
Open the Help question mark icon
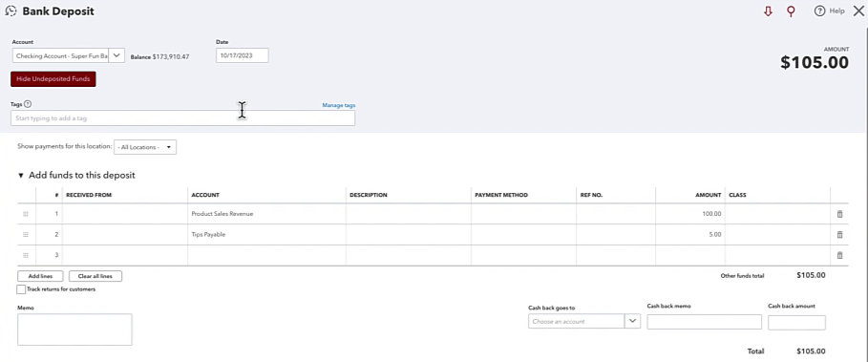pyautogui.click(x=820, y=11)
